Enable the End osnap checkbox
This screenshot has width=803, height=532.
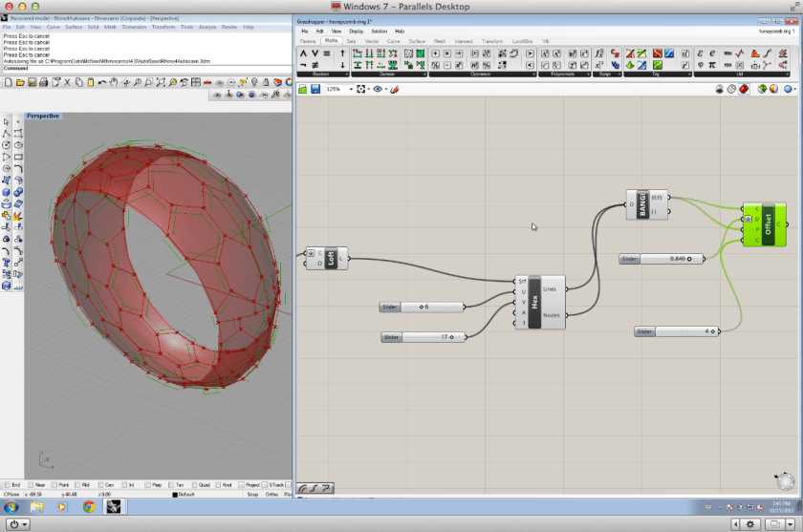pyautogui.click(x=7, y=484)
